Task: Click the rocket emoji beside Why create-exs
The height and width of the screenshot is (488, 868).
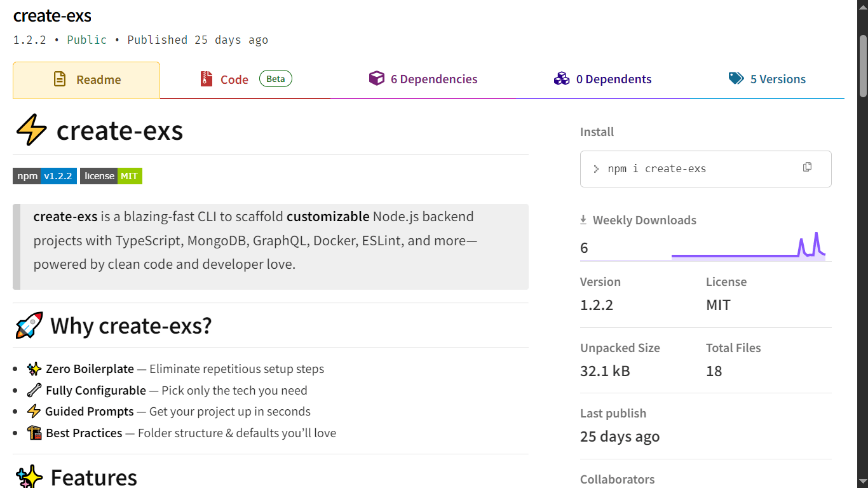Action: pos(29,325)
